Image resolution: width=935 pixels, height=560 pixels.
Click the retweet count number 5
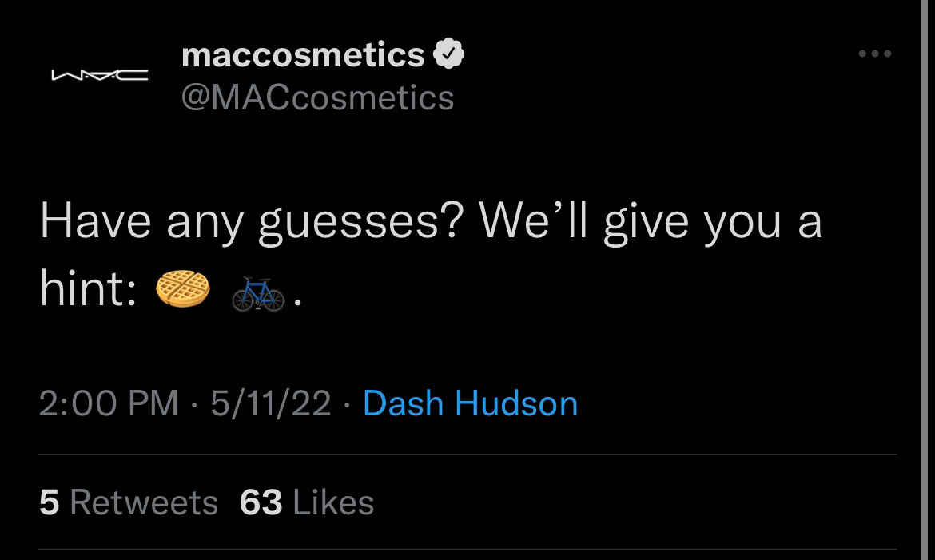pos(49,503)
